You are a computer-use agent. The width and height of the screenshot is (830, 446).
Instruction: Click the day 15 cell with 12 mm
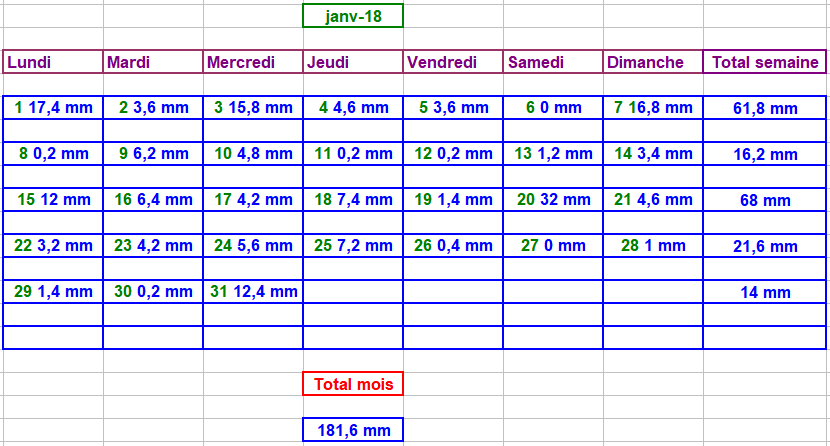[53, 200]
